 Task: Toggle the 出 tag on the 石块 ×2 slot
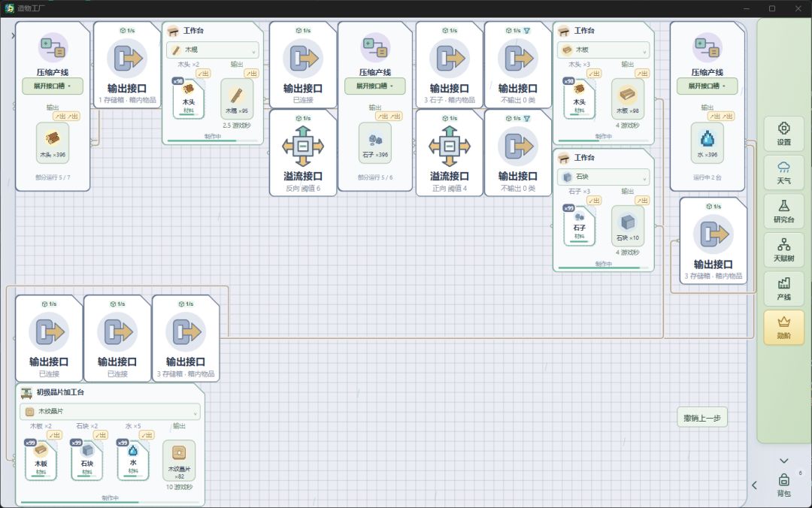click(101, 435)
